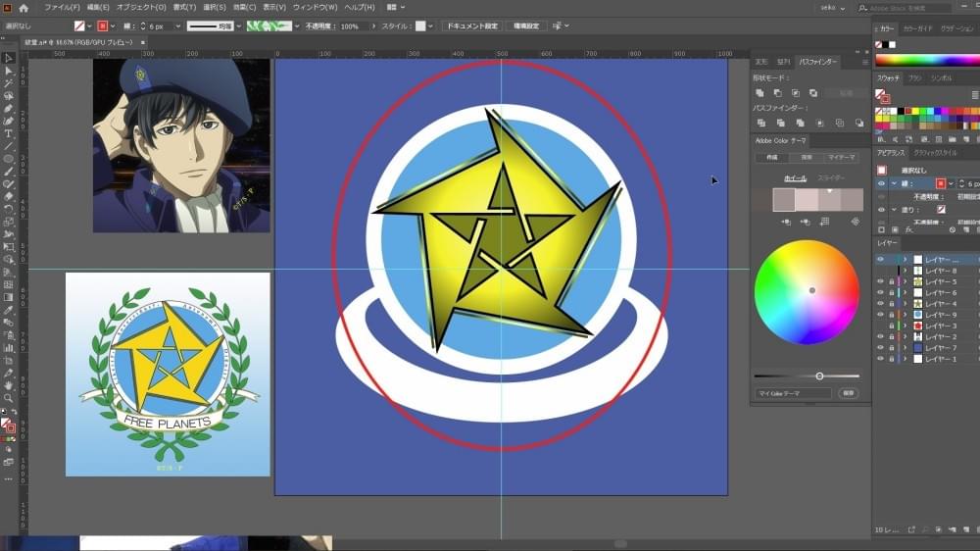Image resolution: width=980 pixels, height=551 pixels.
Task: Collapse fill 塗り row in Appearance
Action: coord(894,210)
